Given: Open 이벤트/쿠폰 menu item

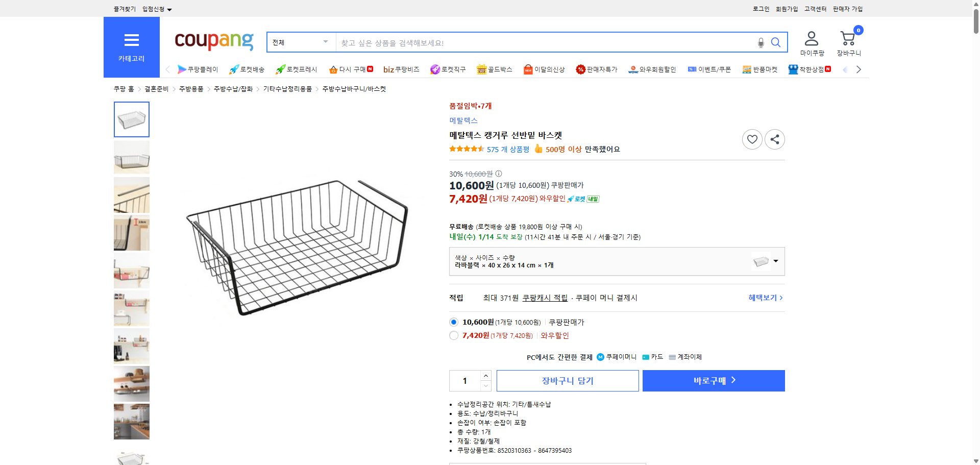Looking at the screenshot, I should click(x=710, y=69).
